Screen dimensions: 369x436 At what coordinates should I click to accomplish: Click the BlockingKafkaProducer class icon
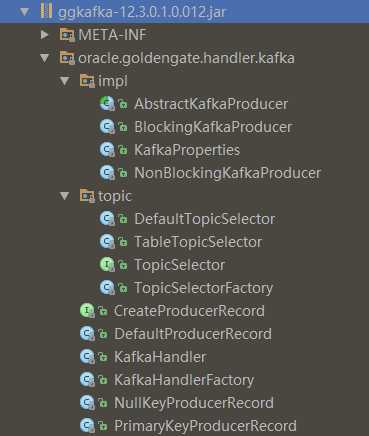107,127
